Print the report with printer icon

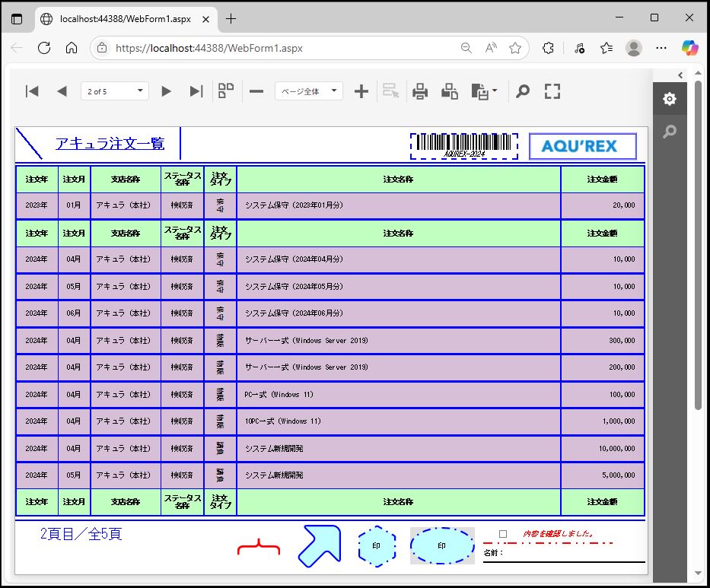420,91
